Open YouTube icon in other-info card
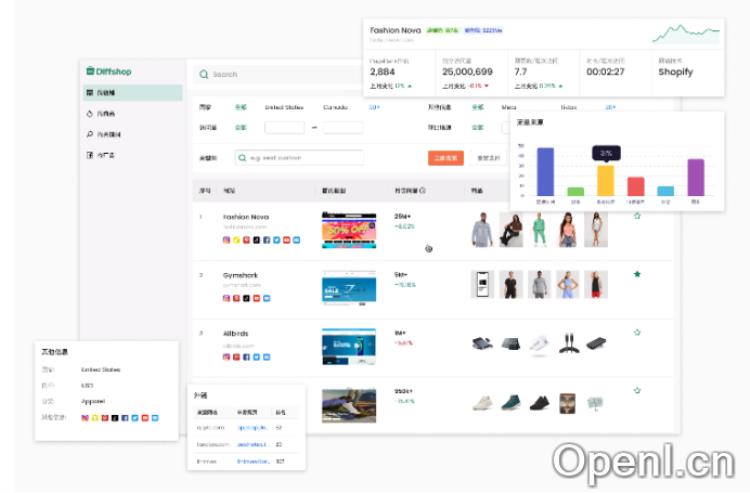The height and width of the screenshot is (493, 750). [x=145, y=418]
